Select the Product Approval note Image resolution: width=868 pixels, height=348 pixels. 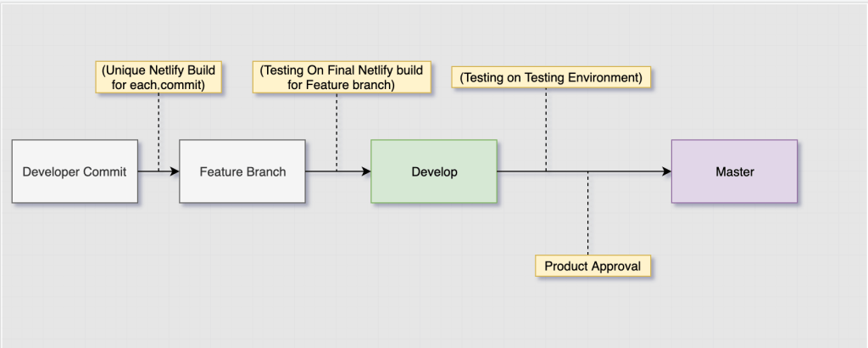click(593, 266)
